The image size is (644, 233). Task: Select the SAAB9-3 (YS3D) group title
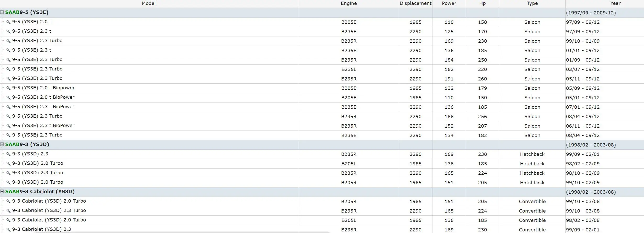tap(27, 144)
